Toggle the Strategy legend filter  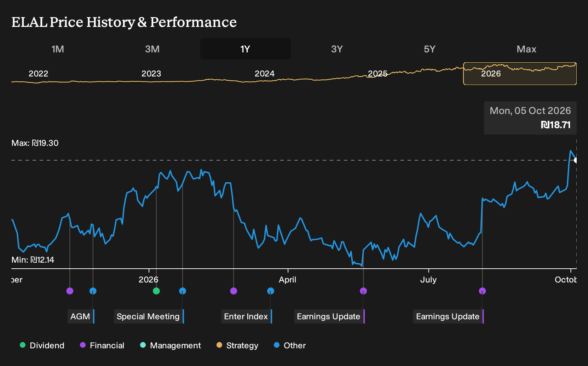tap(237, 345)
